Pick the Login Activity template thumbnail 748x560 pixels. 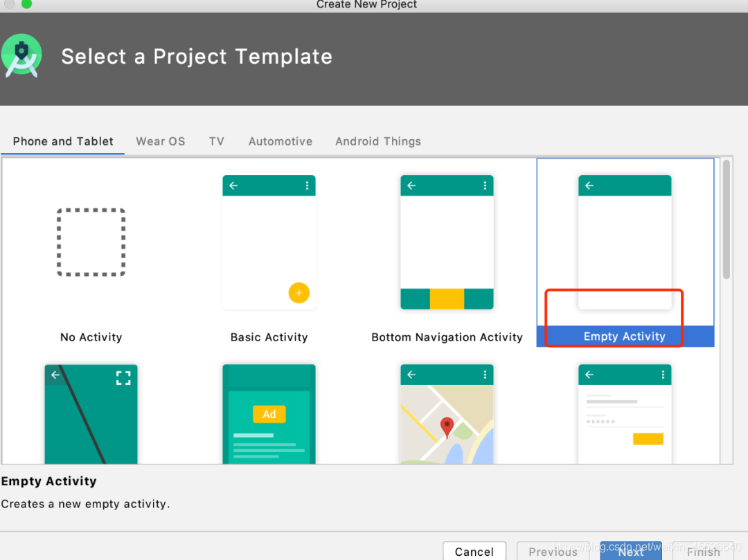point(625,414)
